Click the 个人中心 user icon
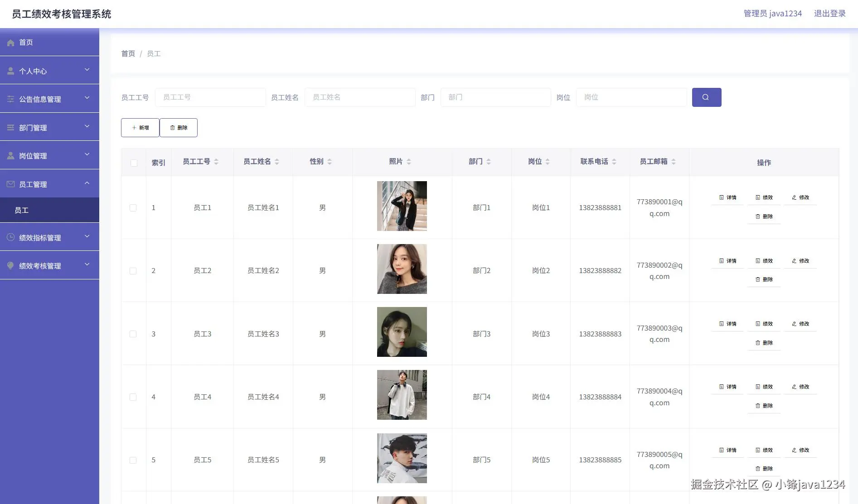The image size is (858, 504). coord(11,71)
